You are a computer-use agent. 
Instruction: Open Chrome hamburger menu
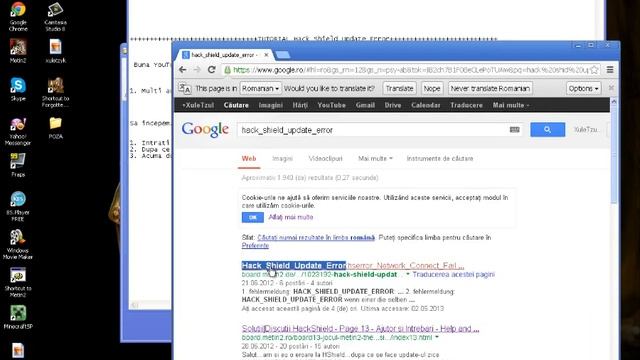tap(610, 70)
